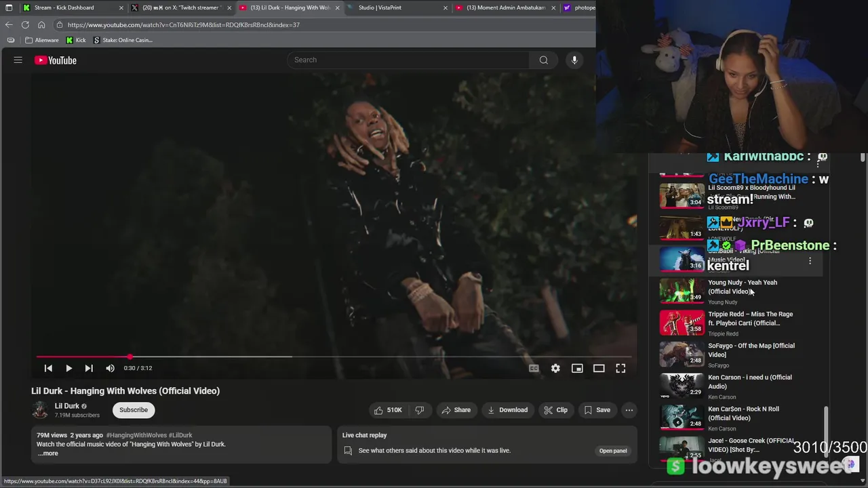This screenshot has height=488, width=868.
Task: Switch to Moment Admin Ambatukam tab
Action: [x=506, y=7]
